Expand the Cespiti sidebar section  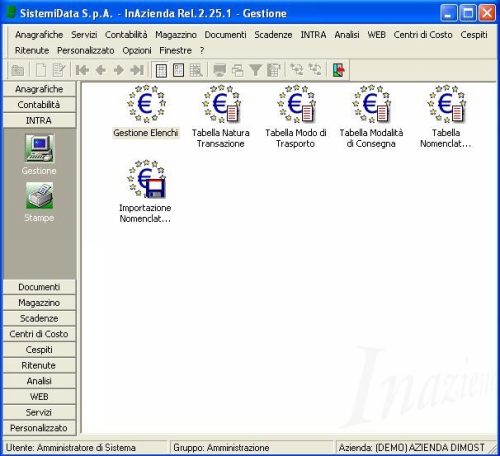point(39,350)
